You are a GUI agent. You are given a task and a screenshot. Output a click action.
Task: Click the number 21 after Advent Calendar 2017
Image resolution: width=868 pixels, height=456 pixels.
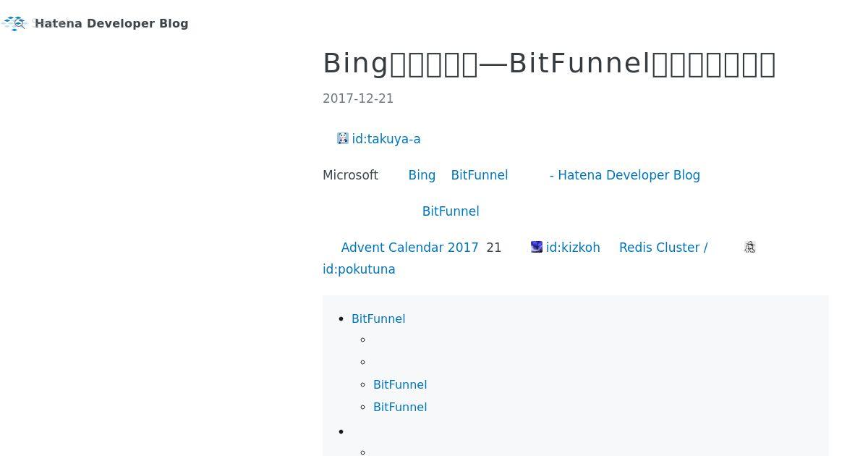(x=494, y=248)
